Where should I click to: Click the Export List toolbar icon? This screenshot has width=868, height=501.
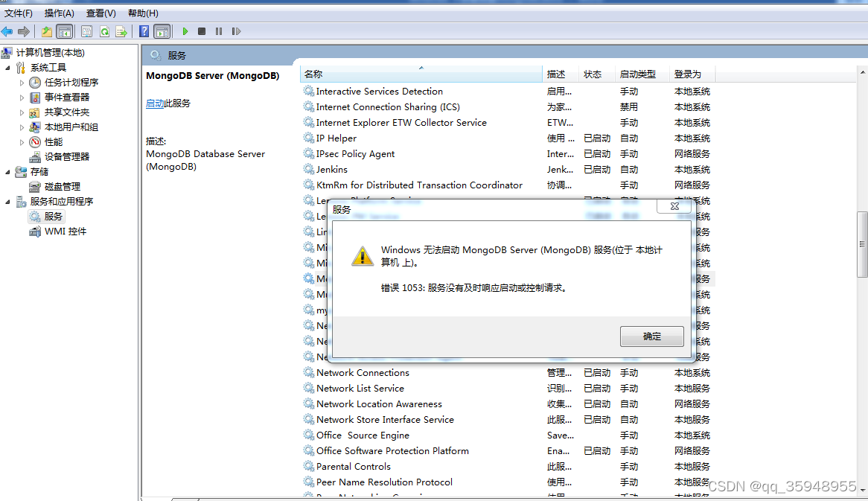point(121,31)
